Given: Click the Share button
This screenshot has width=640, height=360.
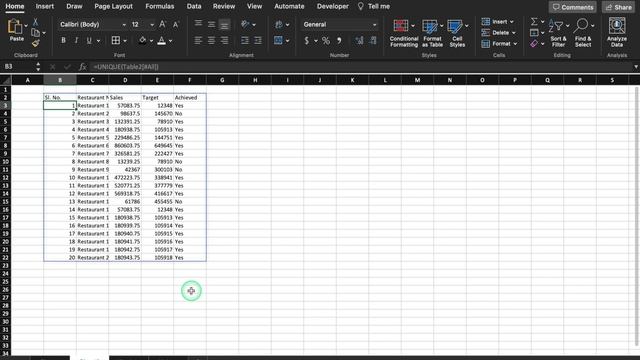Looking at the screenshot, I should click(x=619, y=7).
